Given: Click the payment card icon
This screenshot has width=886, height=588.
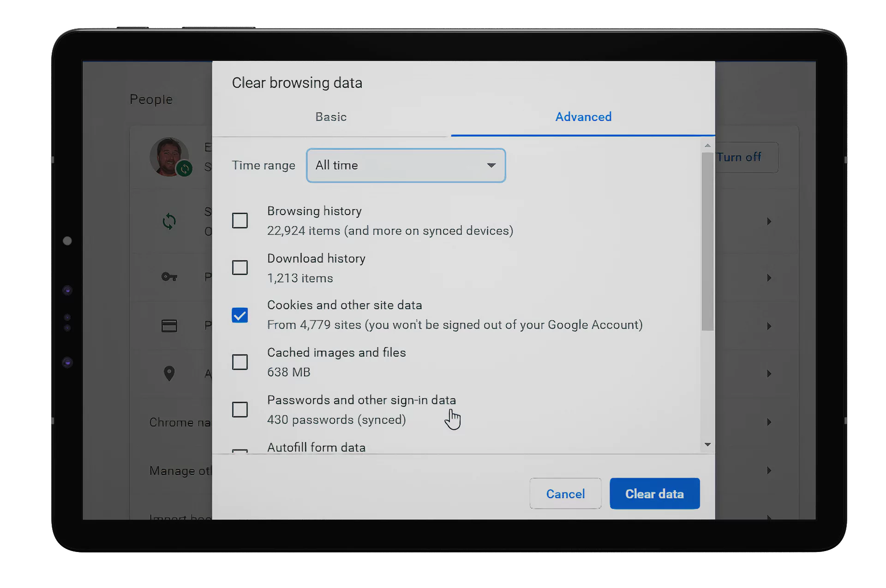Looking at the screenshot, I should 169,326.
